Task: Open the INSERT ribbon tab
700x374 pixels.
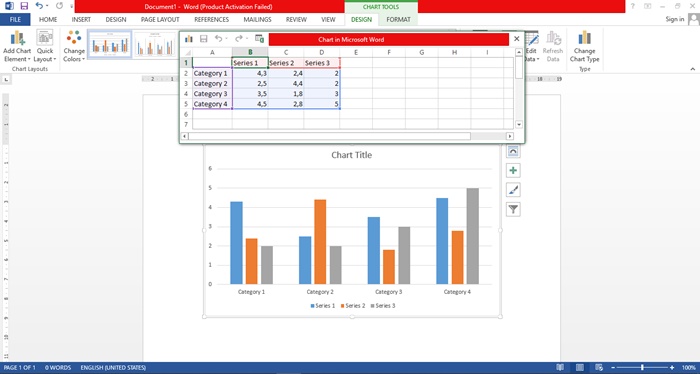Action: (x=81, y=20)
